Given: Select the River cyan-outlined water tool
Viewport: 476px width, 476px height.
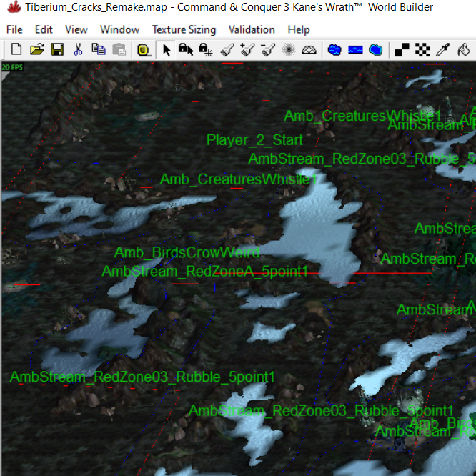Looking at the screenshot, I should [376, 49].
